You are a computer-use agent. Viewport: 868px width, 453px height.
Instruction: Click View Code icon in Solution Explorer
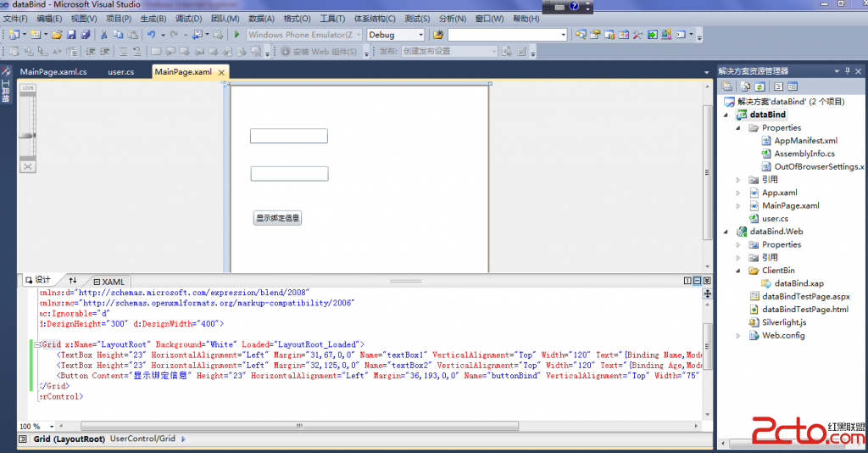tap(778, 87)
